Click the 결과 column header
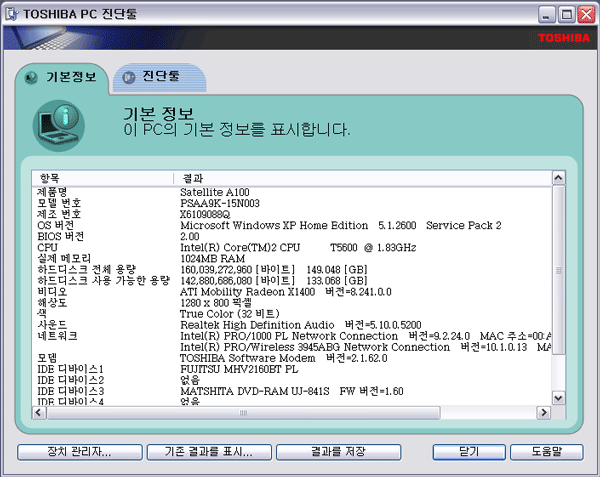This screenshot has height=477, width=600. click(363, 178)
